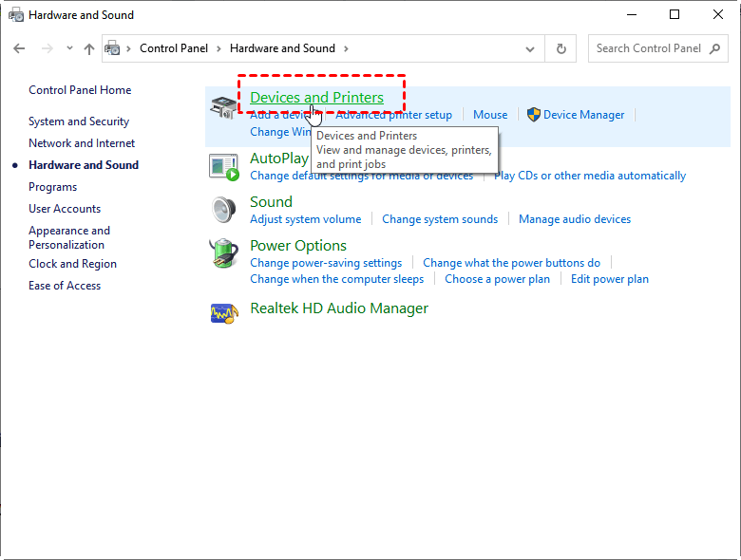
Task: Expand the chevron after Control Panel breadcrumb
Action: tap(218, 48)
